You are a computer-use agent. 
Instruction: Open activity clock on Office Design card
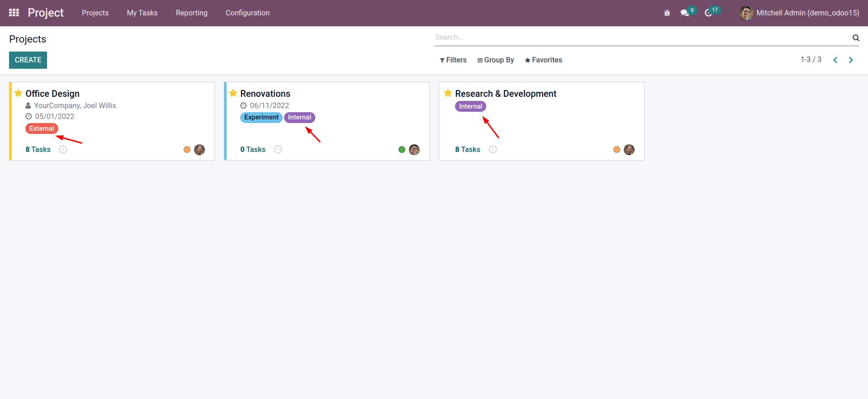coord(63,149)
